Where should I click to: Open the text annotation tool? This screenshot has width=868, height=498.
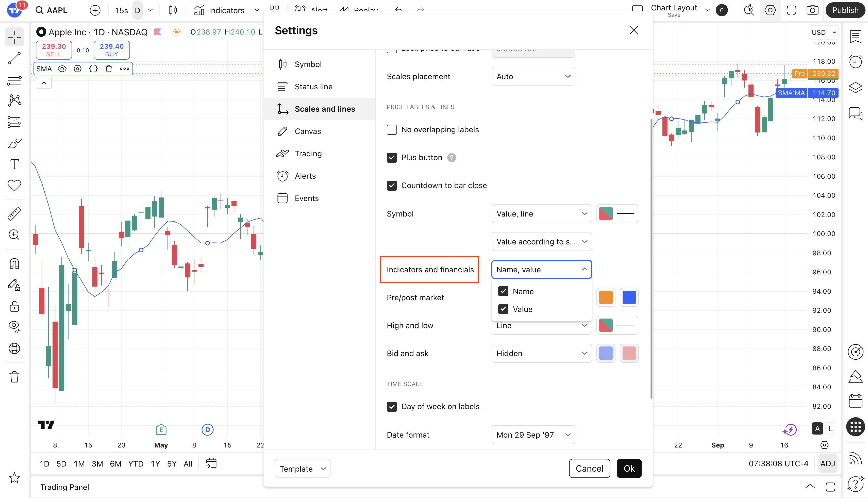pos(14,164)
